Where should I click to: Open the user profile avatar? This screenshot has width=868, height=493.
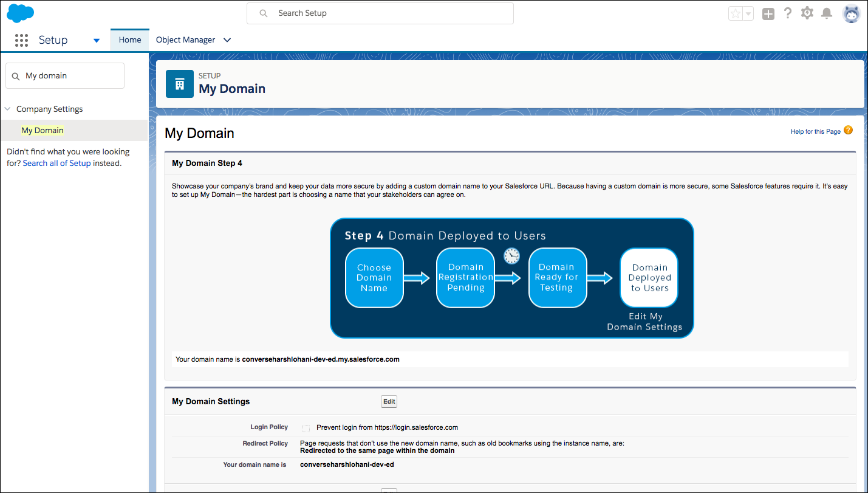(x=852, y=13)
